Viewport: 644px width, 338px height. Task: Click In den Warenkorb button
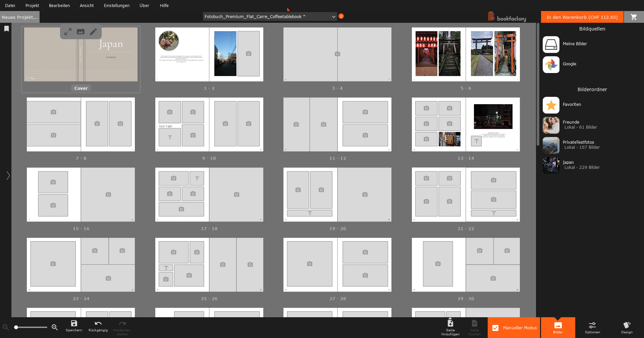(x=582, y=17)
